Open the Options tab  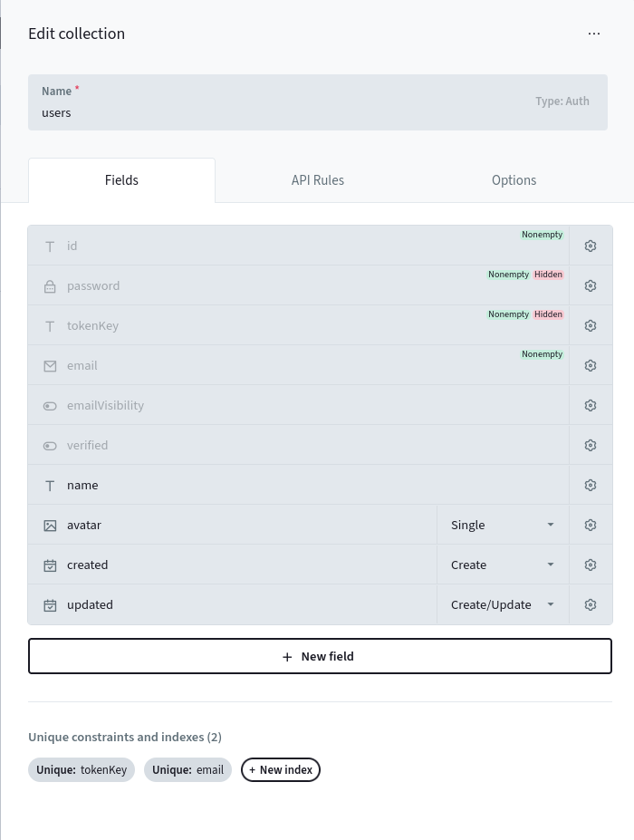tap(514, 180)
